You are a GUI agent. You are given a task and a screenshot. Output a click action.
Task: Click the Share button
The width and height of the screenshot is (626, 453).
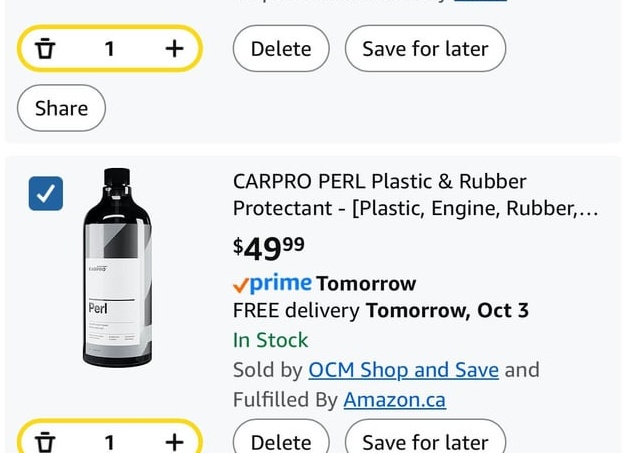(61, 108)
